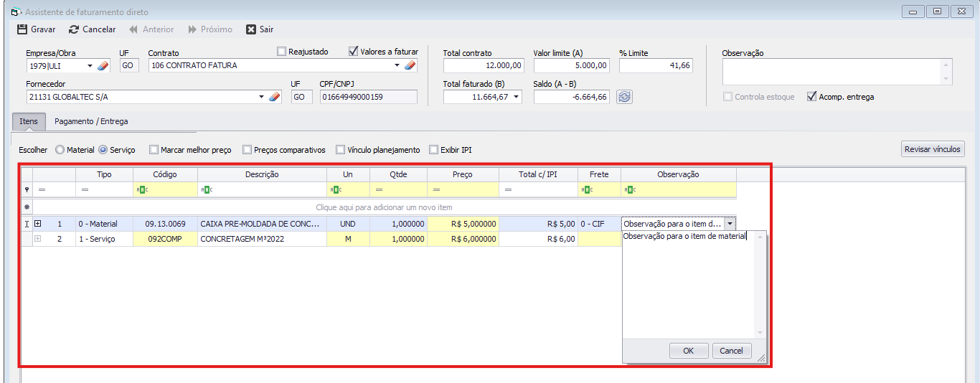Image resolution: width=980 pixels, height=383 pixels.
Task: Click eraser icon beside Fornecedor field
Action: coord(275,97)
